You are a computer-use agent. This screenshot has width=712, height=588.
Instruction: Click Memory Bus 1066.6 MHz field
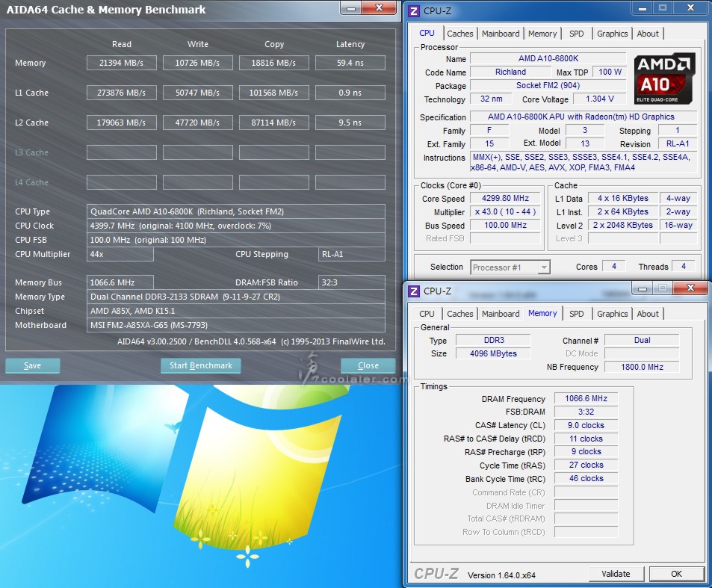pos(120,282)
